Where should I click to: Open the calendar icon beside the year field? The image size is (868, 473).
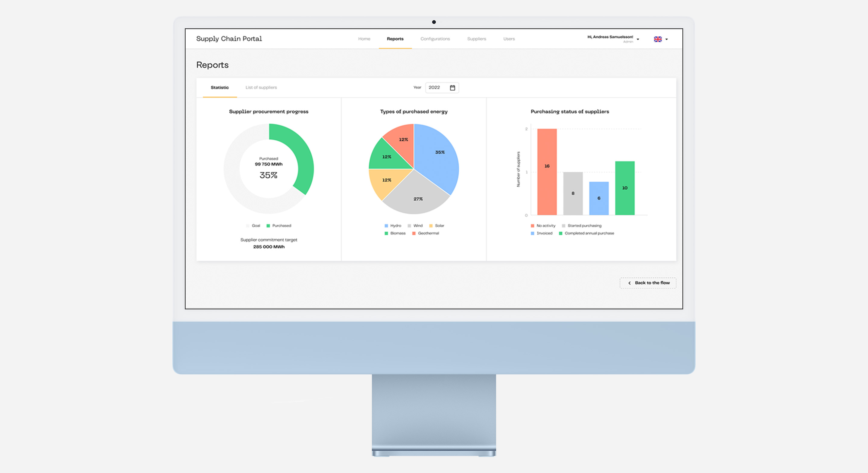coord(452,88)
